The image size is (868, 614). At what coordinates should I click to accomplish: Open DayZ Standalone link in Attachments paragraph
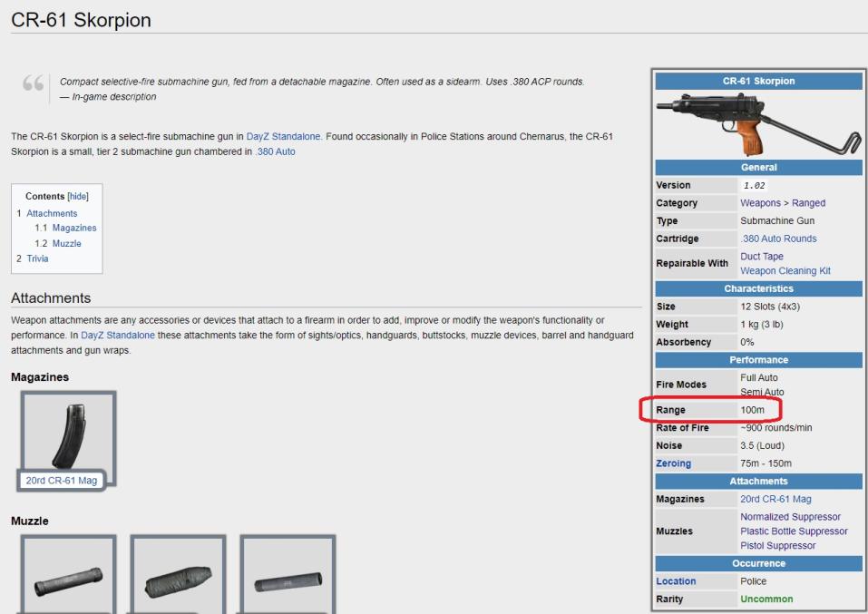pyautogui.click(x=118, y=335)
